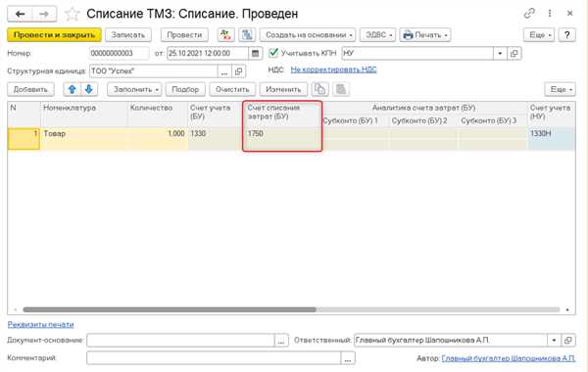Select the quantity cell 1,000
Viewport: 588px width, 372px height.
(x=158, y=138)
